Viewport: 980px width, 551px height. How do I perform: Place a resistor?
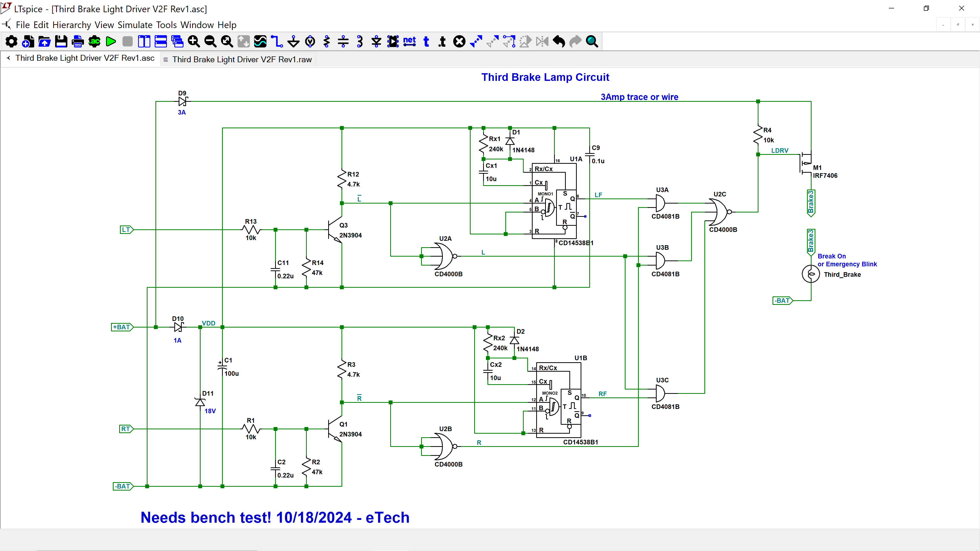point(326,41)
